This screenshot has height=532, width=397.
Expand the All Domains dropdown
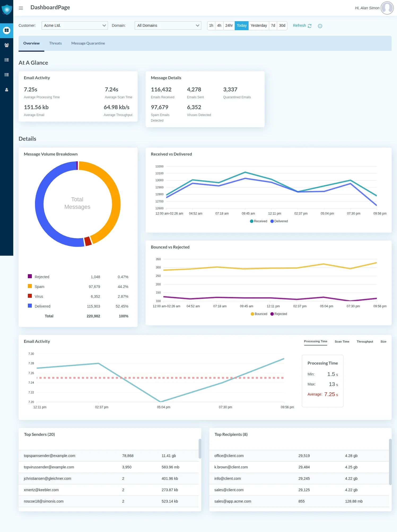[x=168, y=25]
